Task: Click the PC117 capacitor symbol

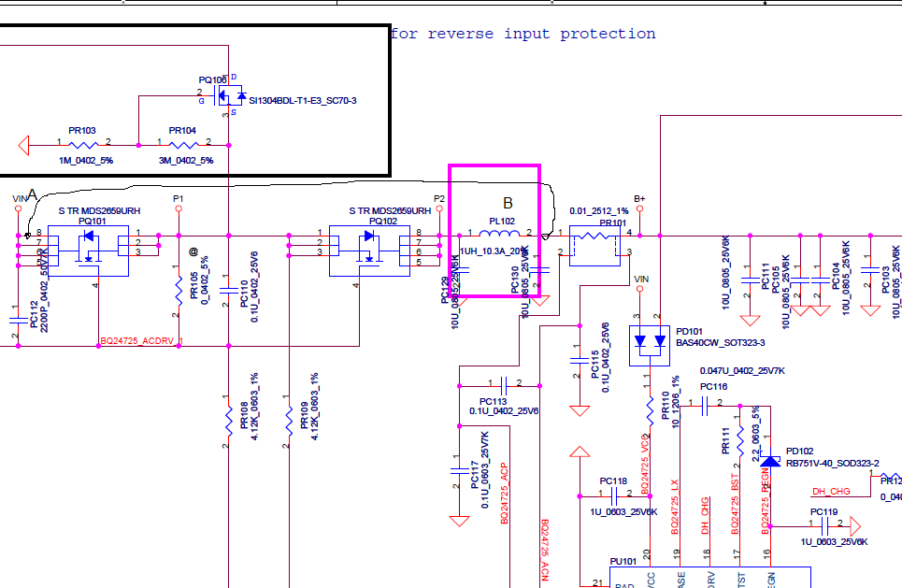Action: (x=460, y=471)
